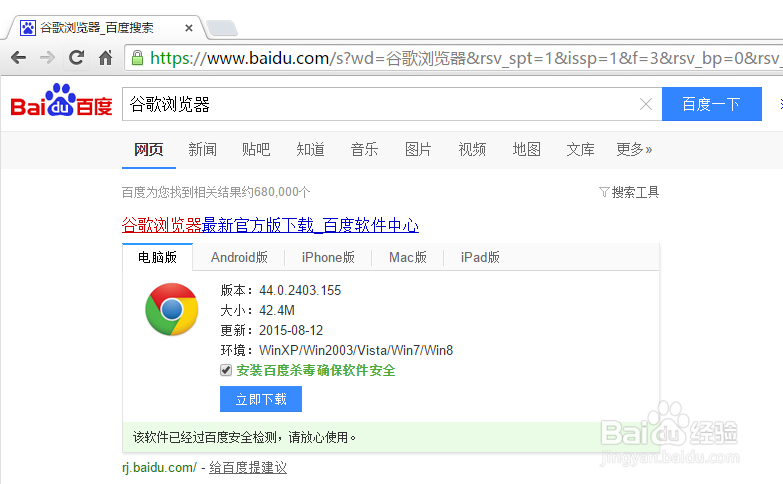
Task: Click the 给百度提建议 link
Action: [x=248, y=468]
